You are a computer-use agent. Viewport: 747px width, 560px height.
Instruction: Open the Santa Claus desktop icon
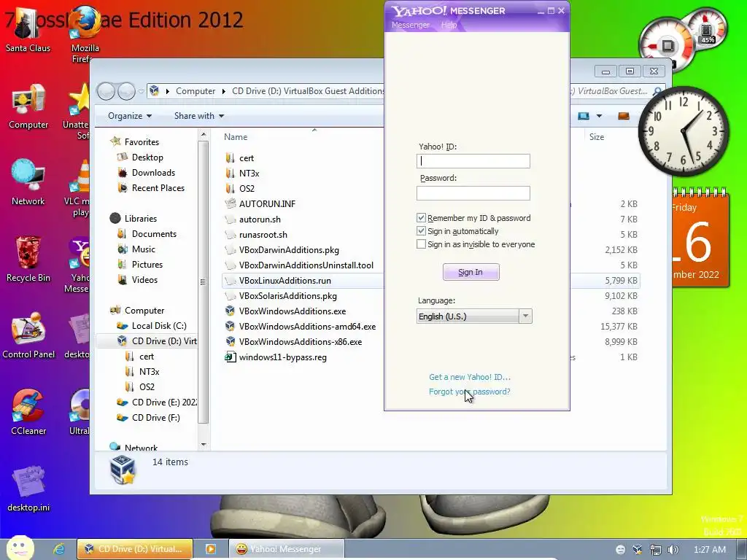click(28, 29)
